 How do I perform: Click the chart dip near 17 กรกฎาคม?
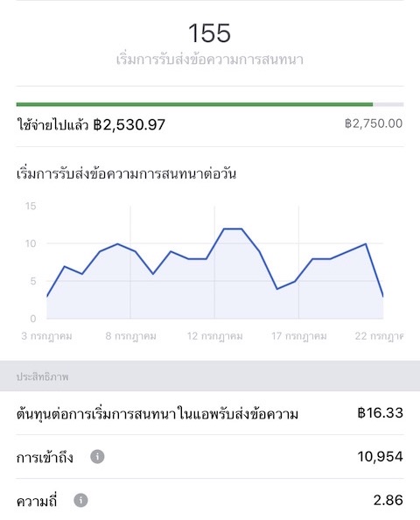(x=277, y=289)
